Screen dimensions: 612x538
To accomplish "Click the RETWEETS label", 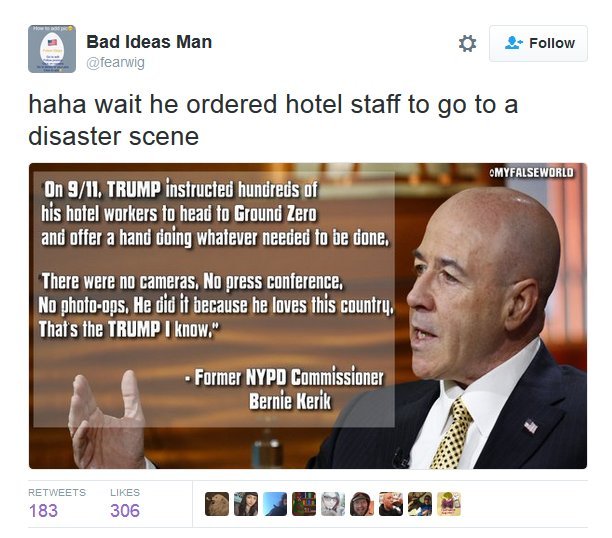I will (57, 492).
